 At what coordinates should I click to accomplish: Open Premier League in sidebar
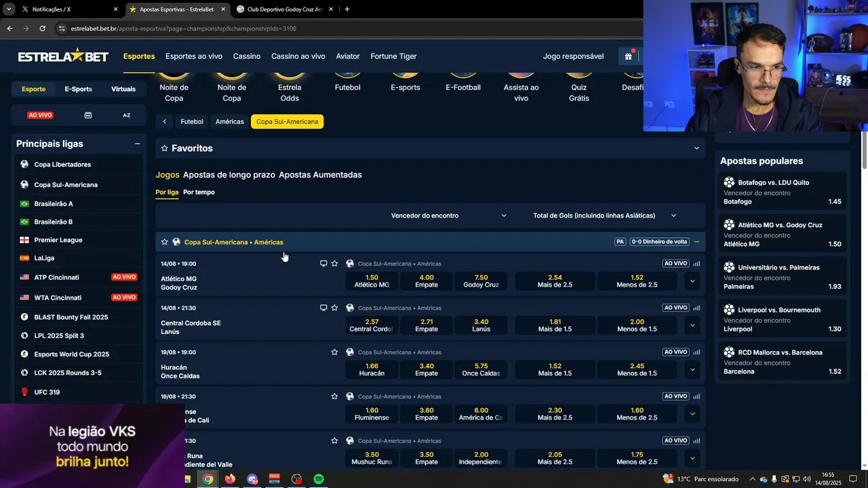pyautogui.click(x=79, y=240)
